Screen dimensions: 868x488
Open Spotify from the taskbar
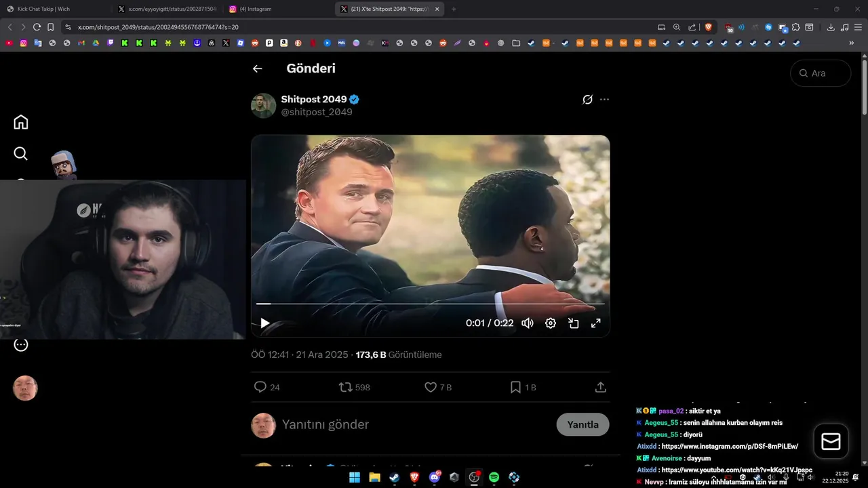point(494,477)
